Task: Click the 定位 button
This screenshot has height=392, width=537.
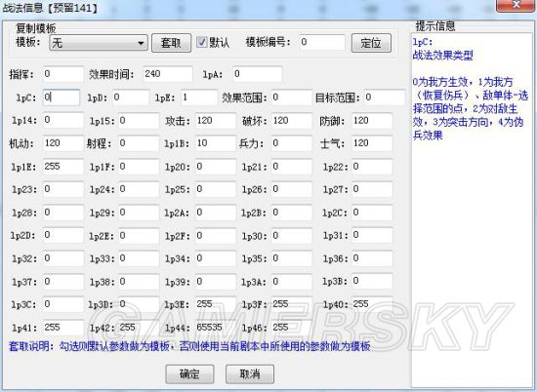Action: (x=371, y=43)
